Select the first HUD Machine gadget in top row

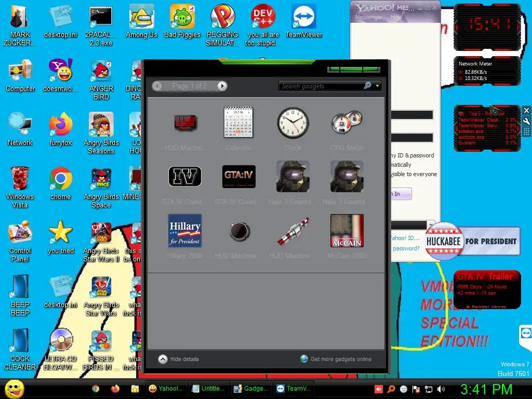click(x=185, y=128)
